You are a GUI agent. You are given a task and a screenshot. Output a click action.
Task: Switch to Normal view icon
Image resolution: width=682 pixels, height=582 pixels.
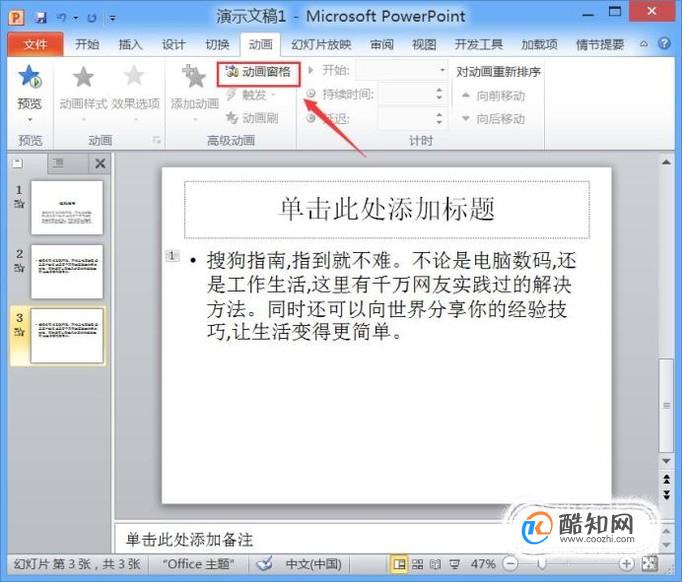pos(398,564)
